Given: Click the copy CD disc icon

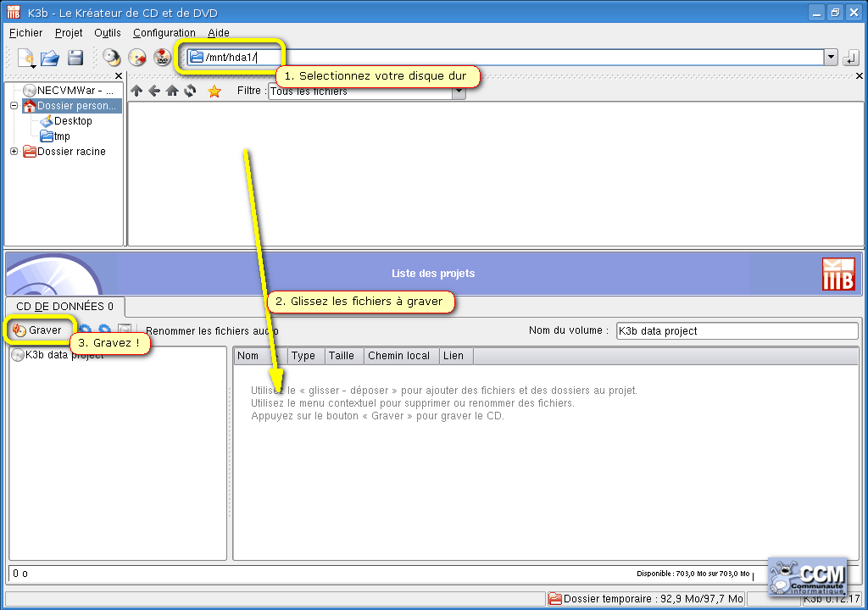Looking at the screenshot, I should (x=111, y=58).
